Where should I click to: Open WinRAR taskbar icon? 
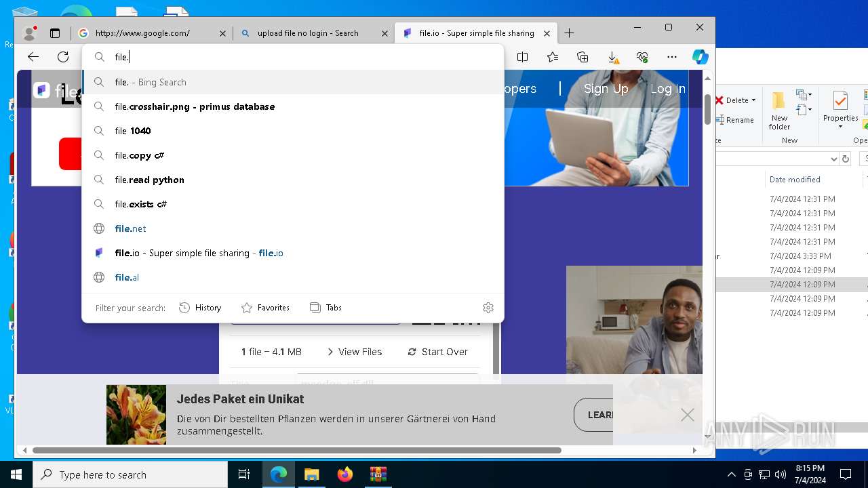tap(378, 474)
